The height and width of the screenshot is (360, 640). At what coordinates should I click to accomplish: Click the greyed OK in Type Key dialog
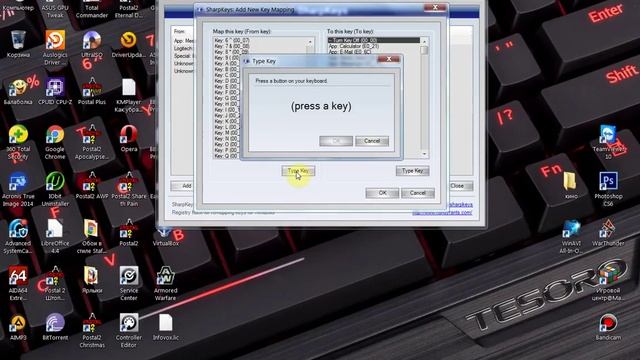pos(336,141)
